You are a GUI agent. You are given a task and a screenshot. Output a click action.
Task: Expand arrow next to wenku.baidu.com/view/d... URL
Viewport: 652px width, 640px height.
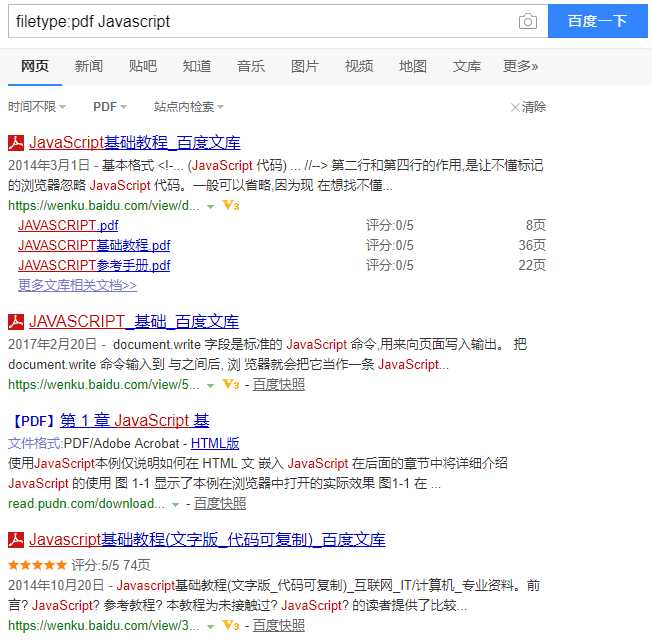pos(211,206)
